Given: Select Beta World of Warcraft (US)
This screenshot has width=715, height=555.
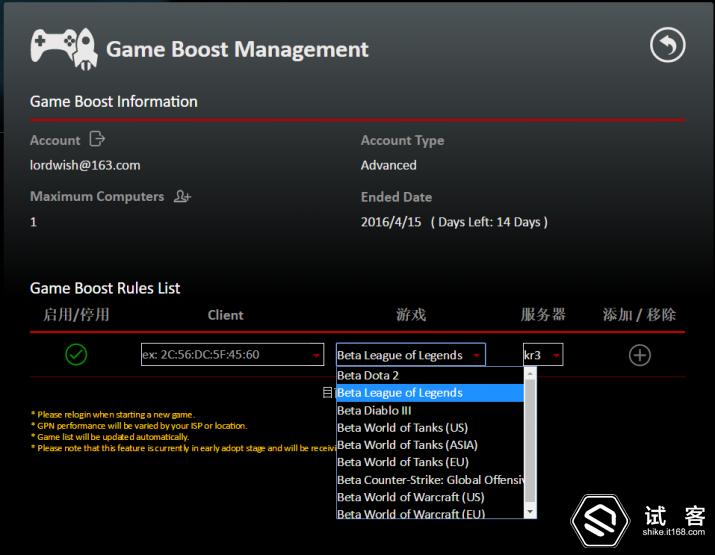Looking at the screenshot, I should (x=430, y=497).
